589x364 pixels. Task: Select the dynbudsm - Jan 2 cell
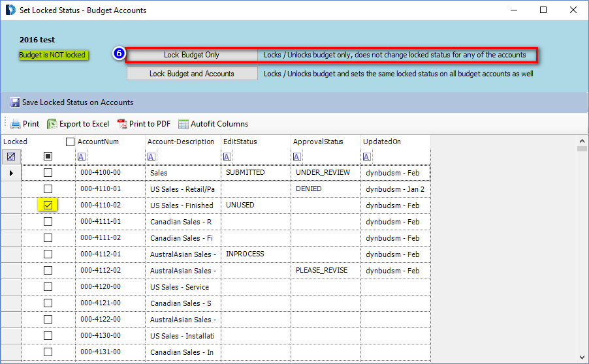(396, 189)
